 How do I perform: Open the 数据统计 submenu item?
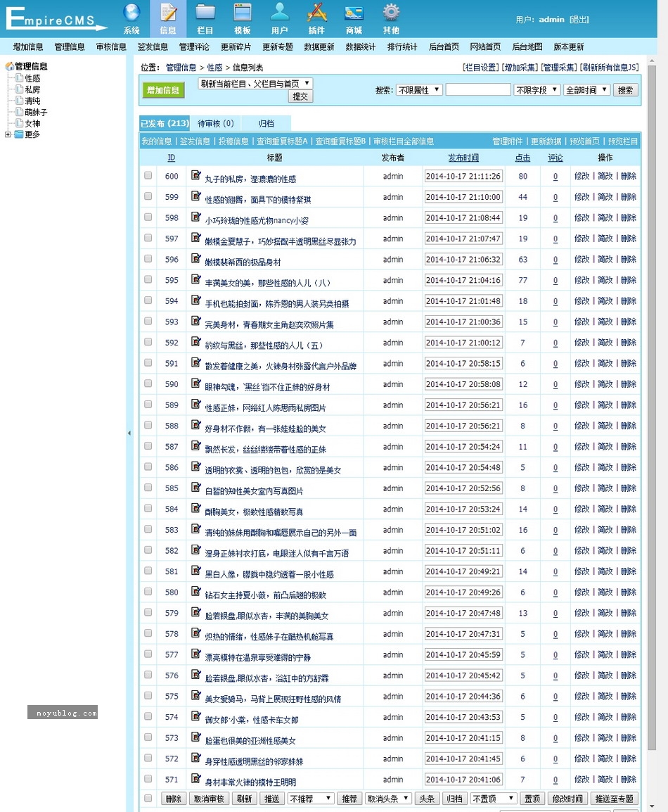point(361,46)
